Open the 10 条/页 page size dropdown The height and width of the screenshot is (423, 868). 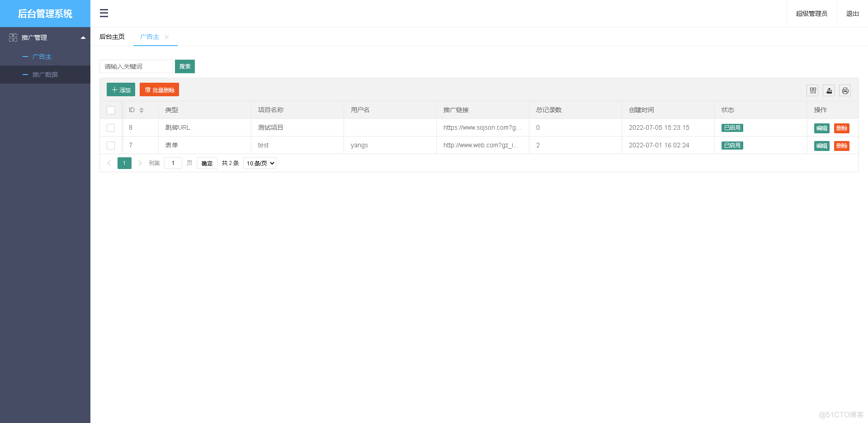(x=260, y=163)
